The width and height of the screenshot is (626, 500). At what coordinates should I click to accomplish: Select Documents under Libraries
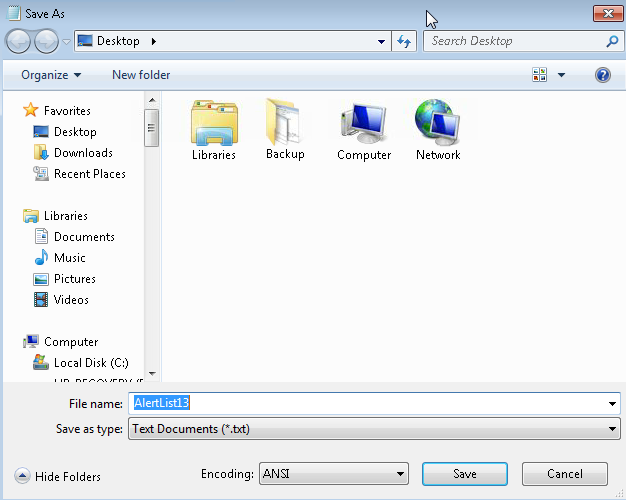(84, 237)
